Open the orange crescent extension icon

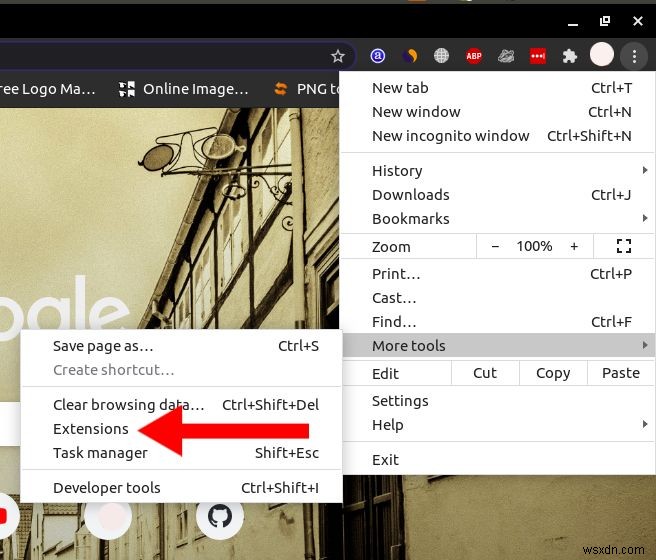point(410,56)
